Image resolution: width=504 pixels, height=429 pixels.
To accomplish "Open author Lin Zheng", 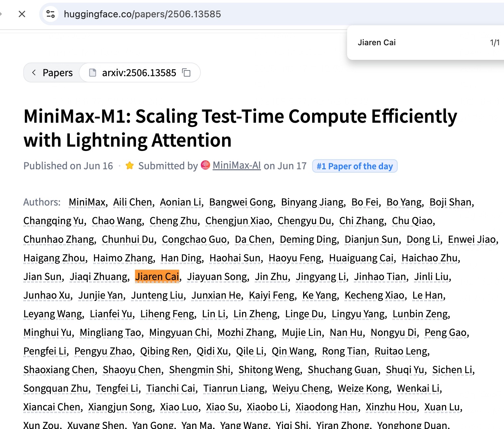I will (255, 314).
